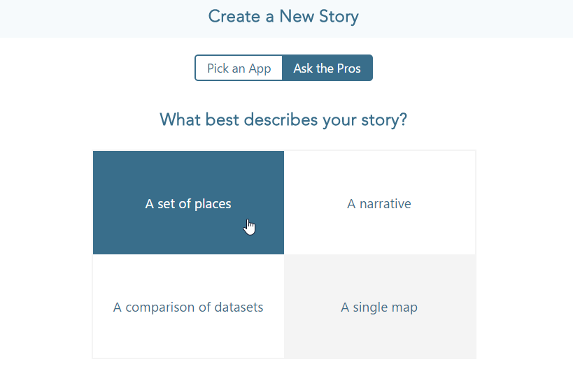Open the "Ask the Pros" tab
The image size is (573, 392).
coord(327,68)
